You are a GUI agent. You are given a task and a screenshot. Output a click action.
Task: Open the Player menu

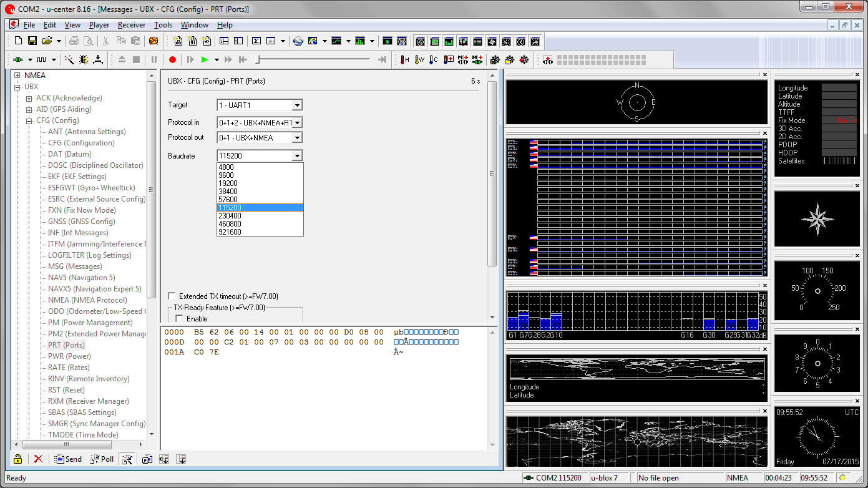pos(99,25)
